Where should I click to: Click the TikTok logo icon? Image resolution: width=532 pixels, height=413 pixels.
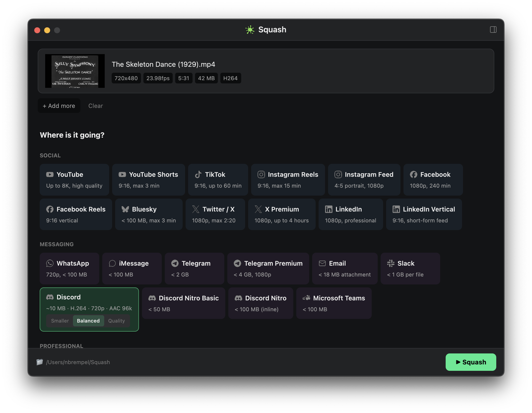(x=198, y=174)
